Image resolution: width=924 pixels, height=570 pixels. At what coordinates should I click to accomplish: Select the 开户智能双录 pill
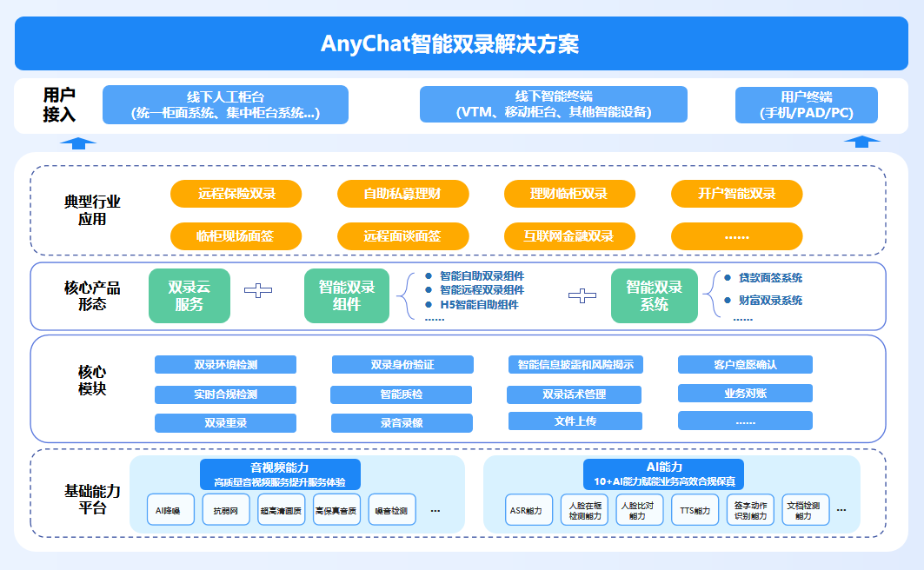736,194
